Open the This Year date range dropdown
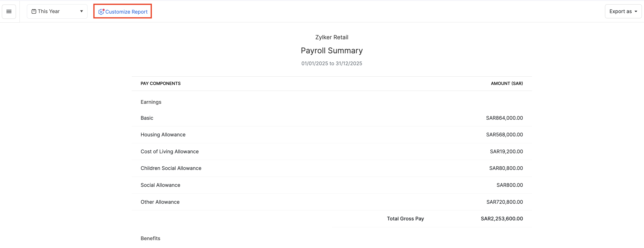Screen dimensions: 644x248 click(x=57, y=11)
